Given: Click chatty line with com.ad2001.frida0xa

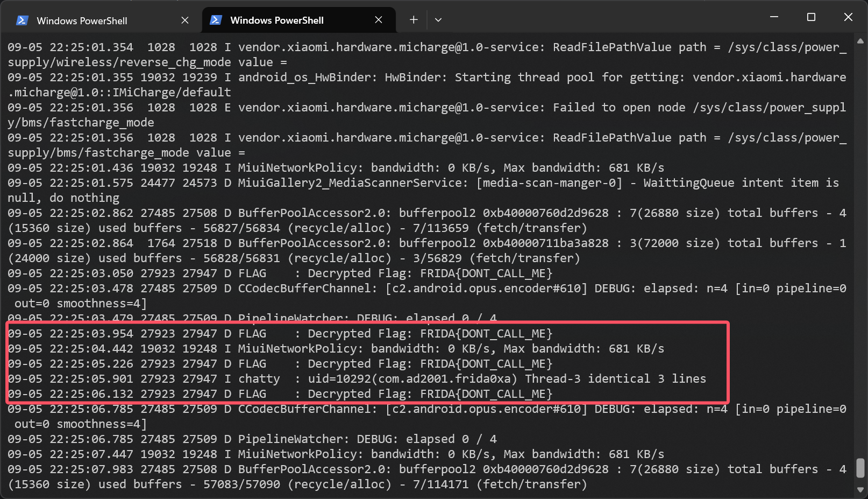Looking at the screenshot, I should pos(357,379).
